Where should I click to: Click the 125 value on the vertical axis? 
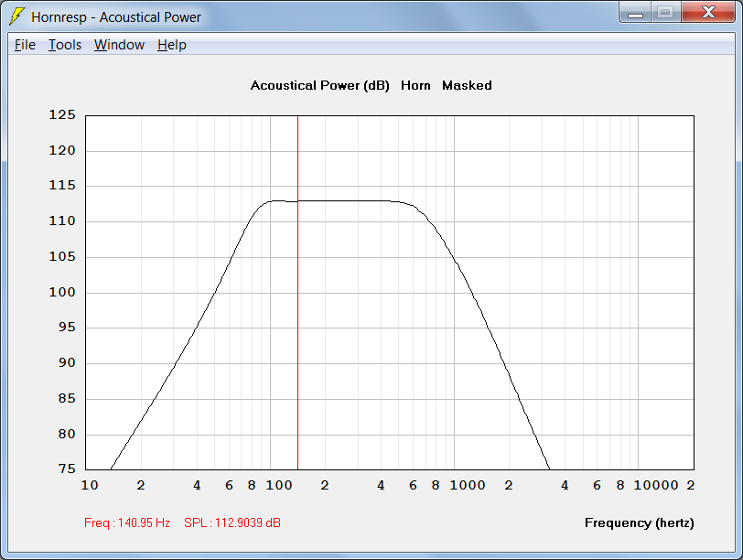(x=62, y=114)
